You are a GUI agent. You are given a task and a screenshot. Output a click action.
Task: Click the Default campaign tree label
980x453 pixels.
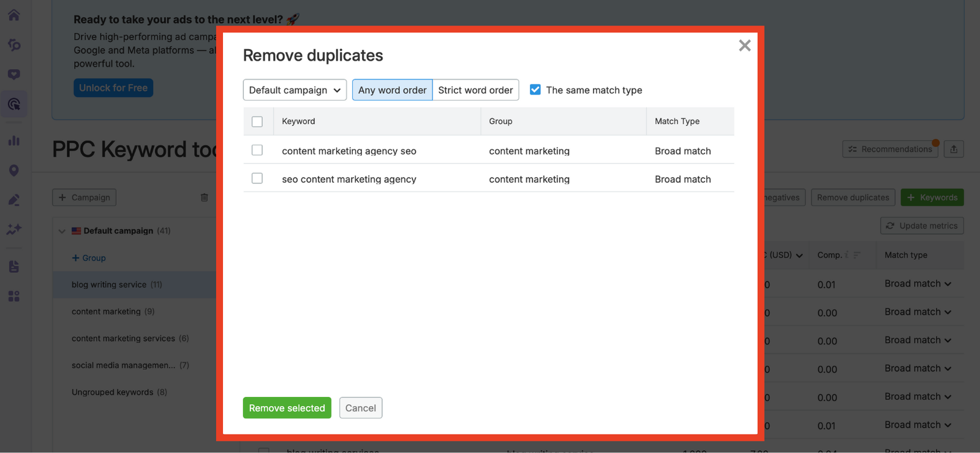point(118,231)
